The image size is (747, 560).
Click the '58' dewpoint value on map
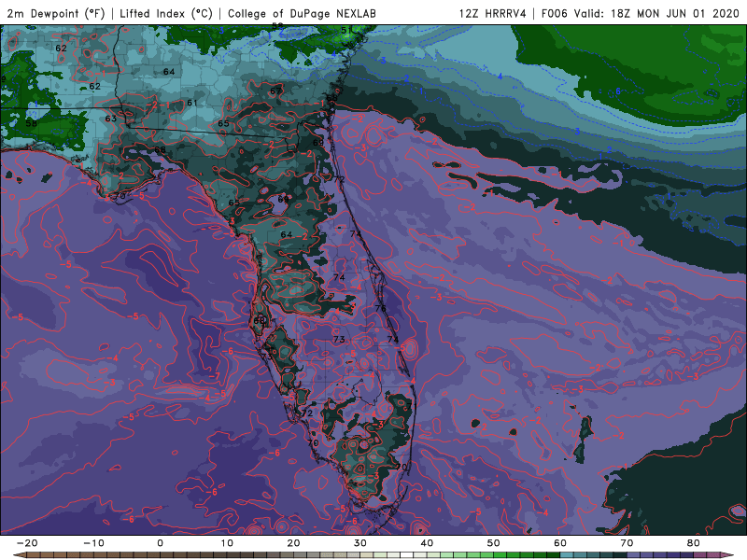point(32,123)
